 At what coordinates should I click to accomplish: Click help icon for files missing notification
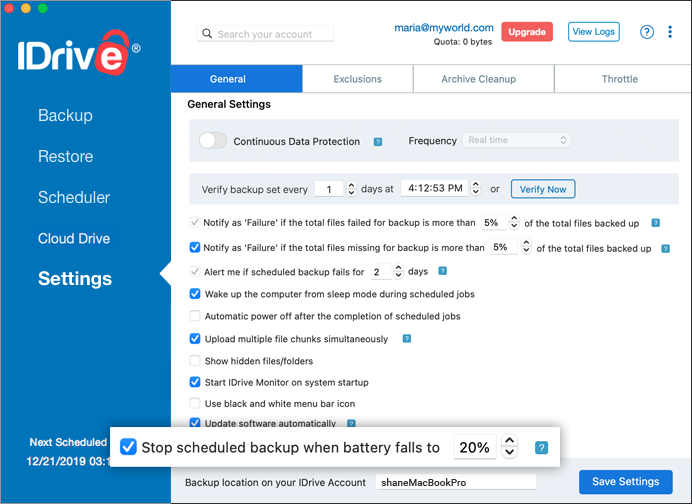coord(666,248)
